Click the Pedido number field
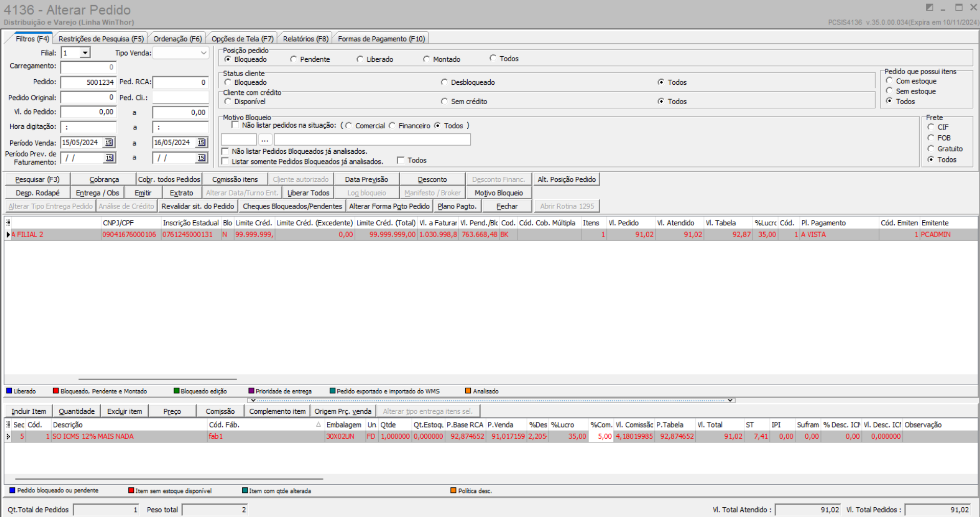Image resolution: width=980 pixels, height=517 pixels. (88, 82)
